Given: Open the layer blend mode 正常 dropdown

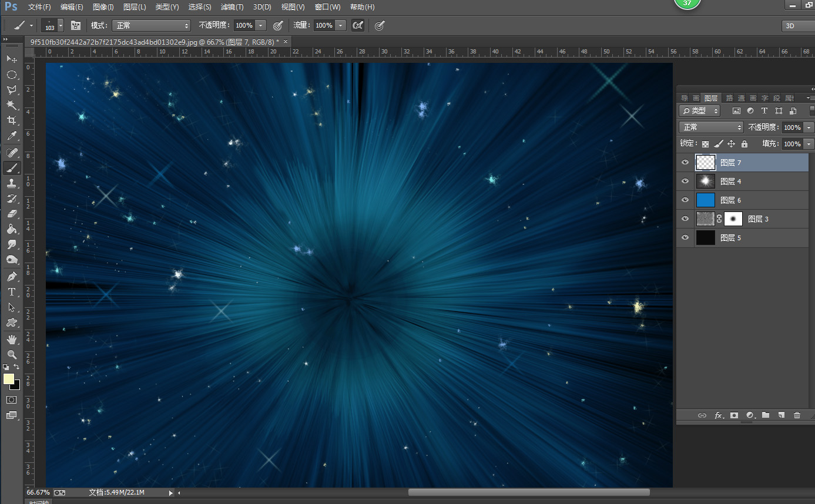Looking at the screenshot, I should (711, 127).
